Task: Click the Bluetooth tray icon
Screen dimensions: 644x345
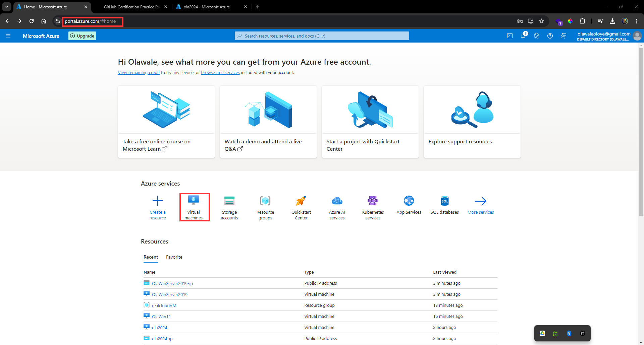Action: pos(569,333)
